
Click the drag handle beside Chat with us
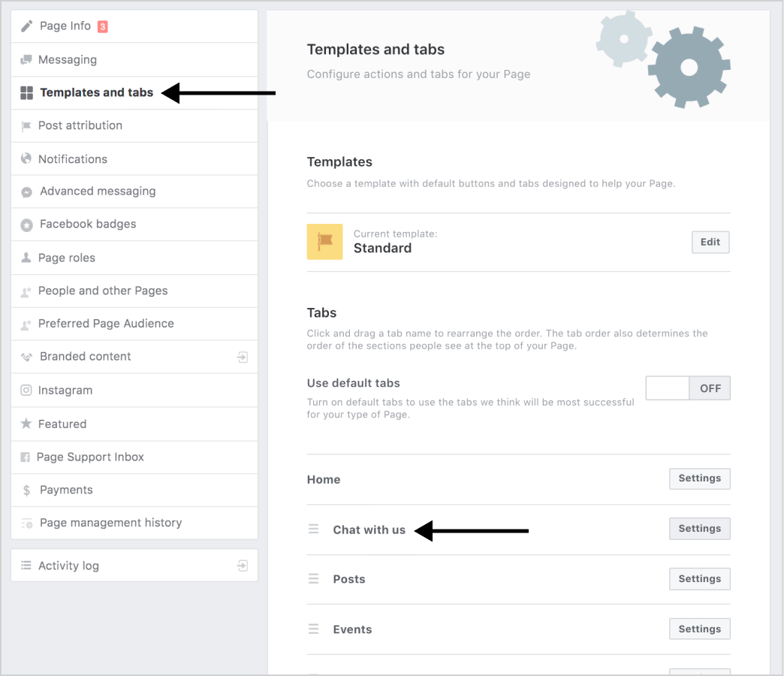click(x=314, y=530)
